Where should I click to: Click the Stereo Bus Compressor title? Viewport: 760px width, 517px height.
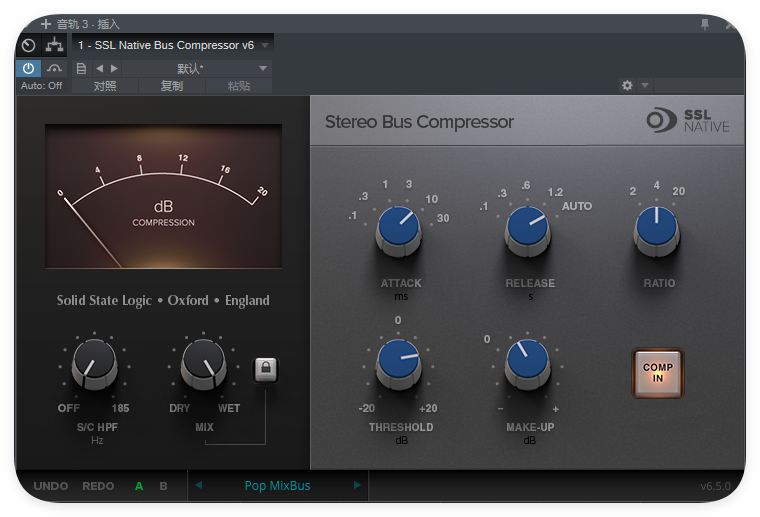click(419, 122)
